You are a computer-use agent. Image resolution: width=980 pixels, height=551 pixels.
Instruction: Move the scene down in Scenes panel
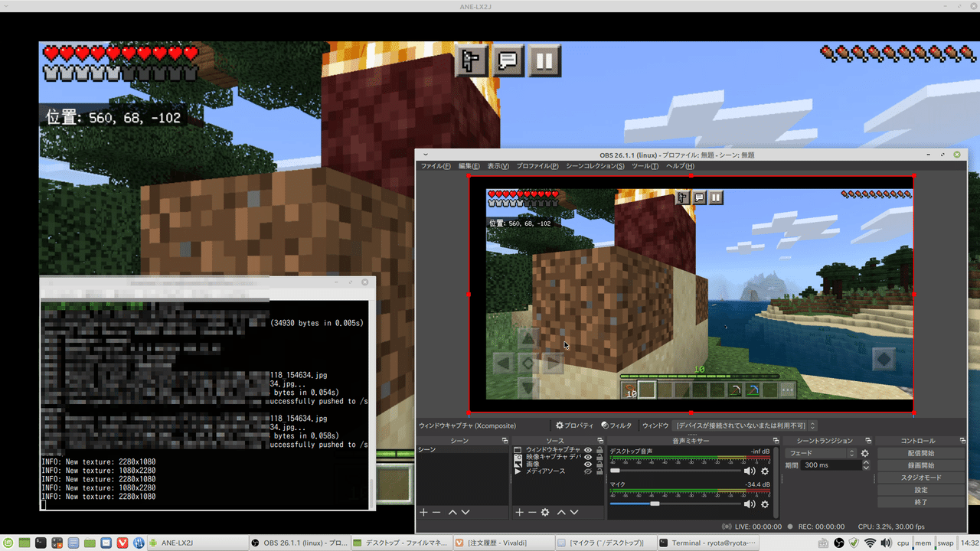(465, 512)
